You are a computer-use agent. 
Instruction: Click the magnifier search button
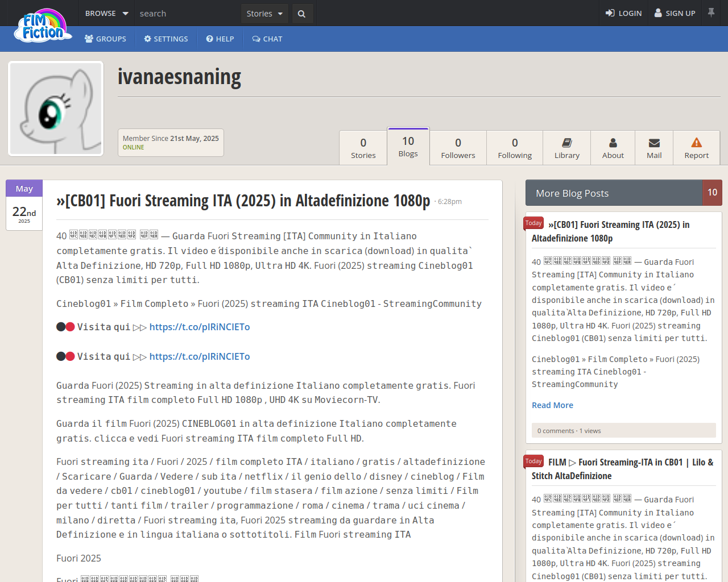(x=302, y=13)
